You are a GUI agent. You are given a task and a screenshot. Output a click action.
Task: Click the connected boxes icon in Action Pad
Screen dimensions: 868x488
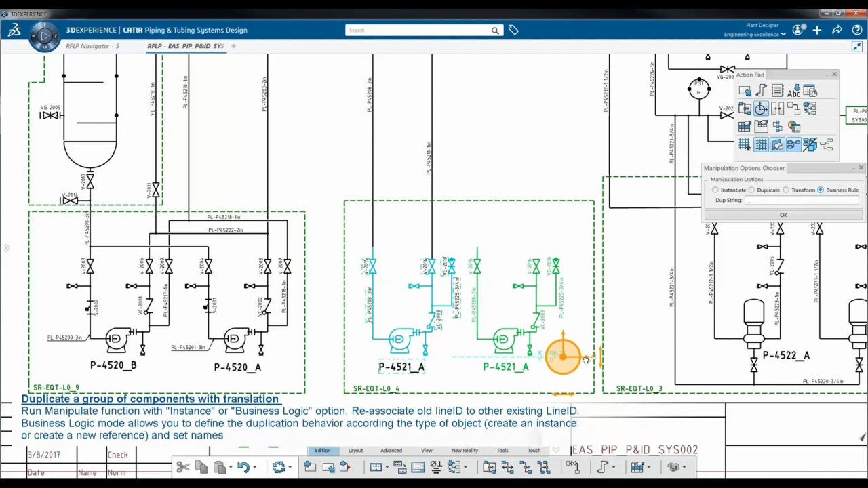pos(793,108)
